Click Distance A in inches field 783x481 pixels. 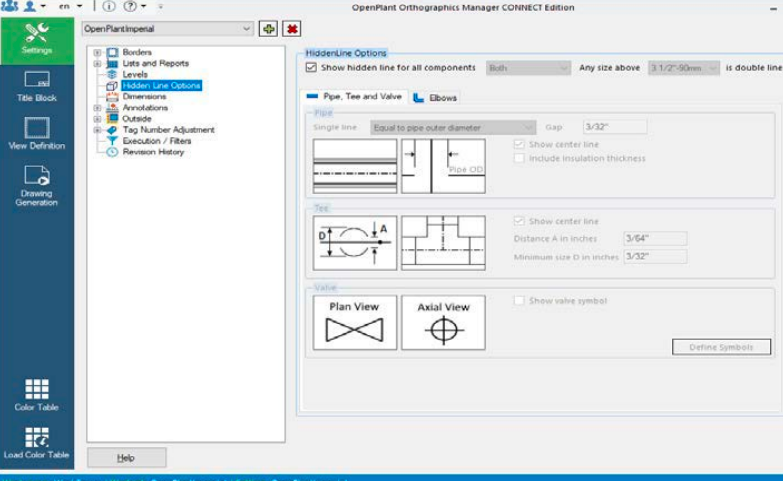pyautogui.click(x=655, y=239)
